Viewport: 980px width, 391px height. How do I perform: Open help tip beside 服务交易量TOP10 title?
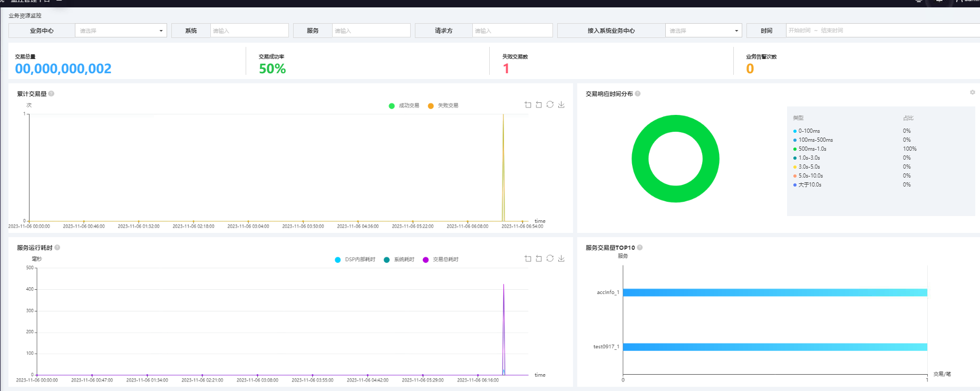coord(640,248)
